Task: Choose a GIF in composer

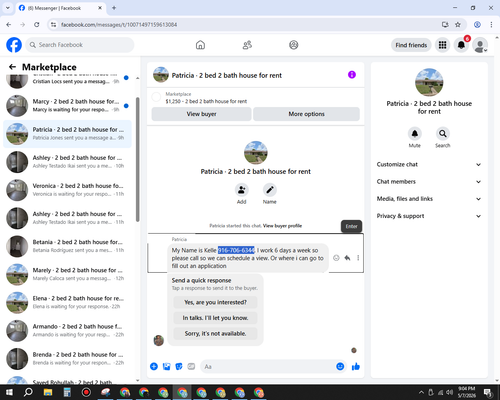Action: tap(191, 367)
